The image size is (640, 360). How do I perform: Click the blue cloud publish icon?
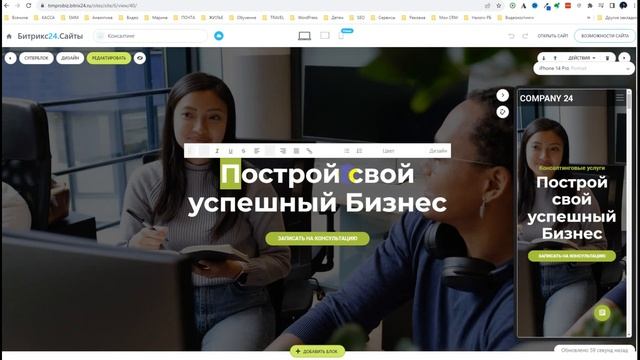219,36
